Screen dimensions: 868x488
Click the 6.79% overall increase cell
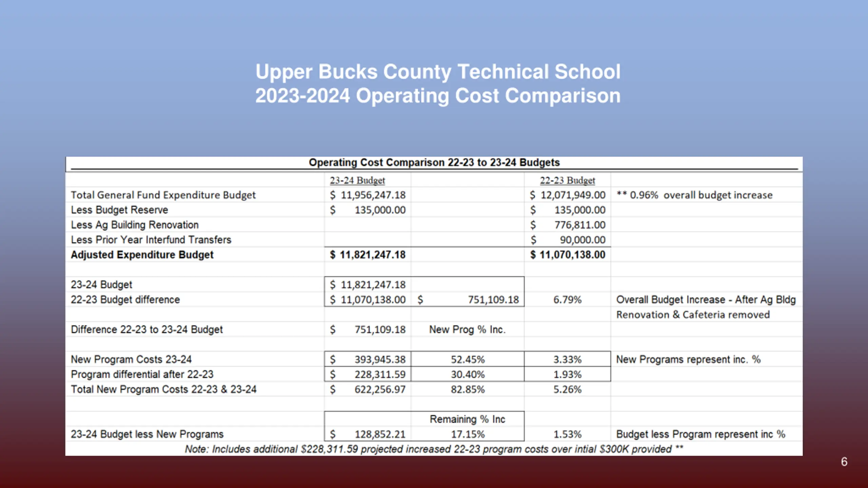567,300
